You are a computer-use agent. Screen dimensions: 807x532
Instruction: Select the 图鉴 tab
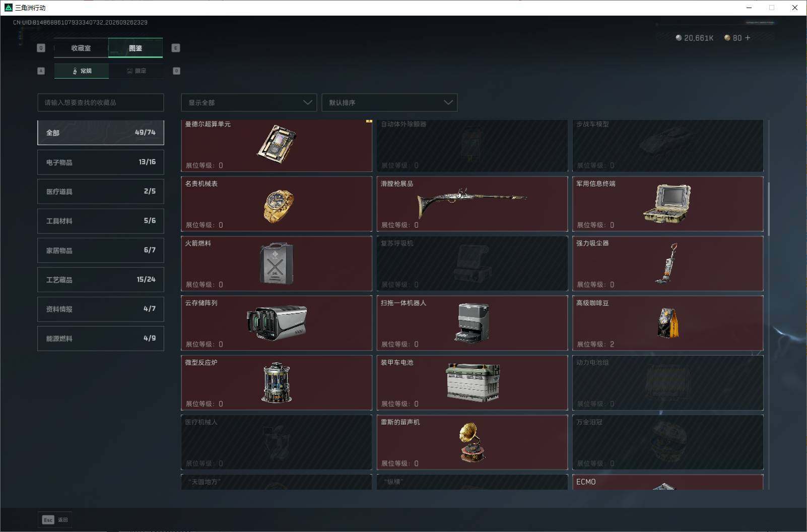tap(136, 48)
